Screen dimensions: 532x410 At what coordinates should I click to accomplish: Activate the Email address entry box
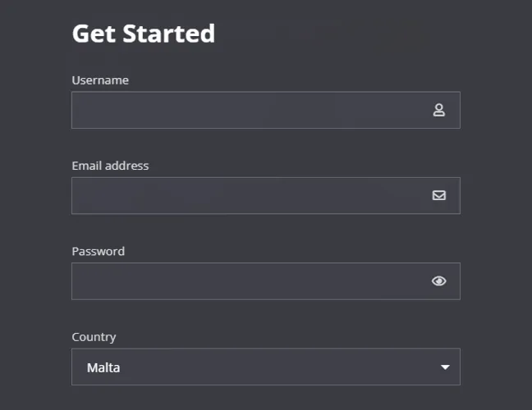(x=246, y=195)
